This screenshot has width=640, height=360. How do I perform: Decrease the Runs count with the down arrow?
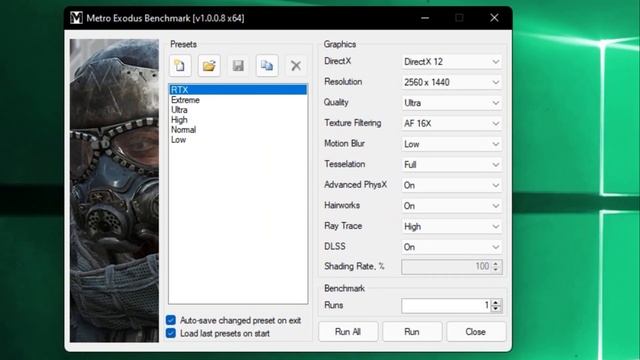(496, 309)
